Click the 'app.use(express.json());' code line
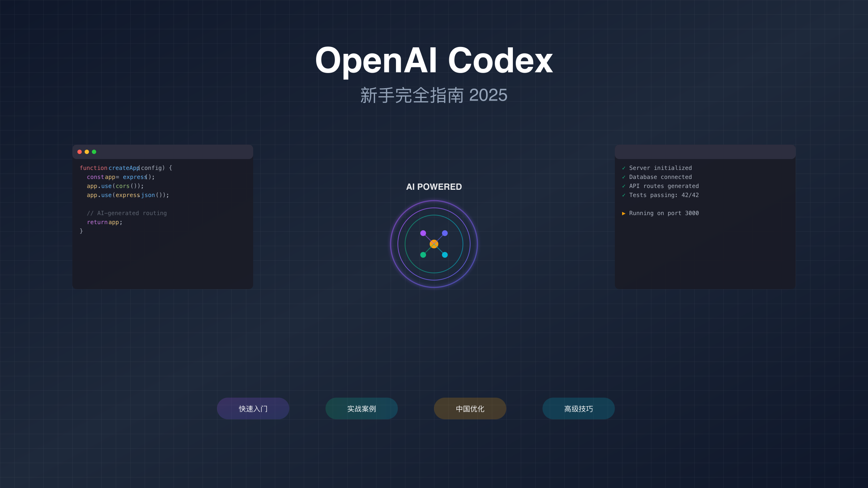 point(128,195)
